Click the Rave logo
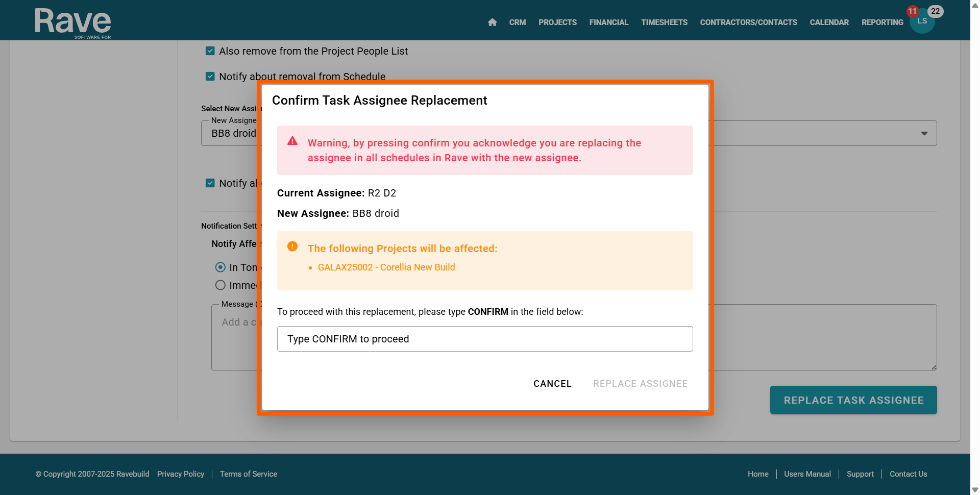Viewport: 980px width, 495px height. (73, 22)
